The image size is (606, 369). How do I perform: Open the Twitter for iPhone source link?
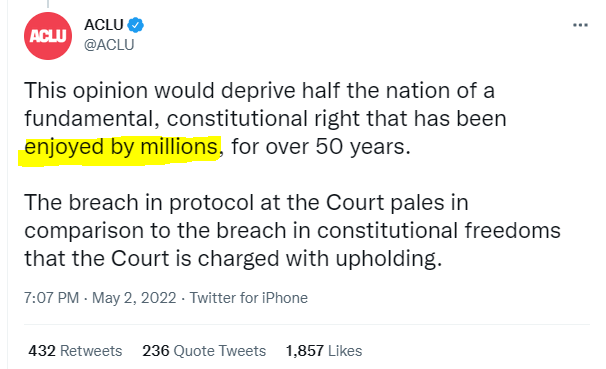(249, 298)
